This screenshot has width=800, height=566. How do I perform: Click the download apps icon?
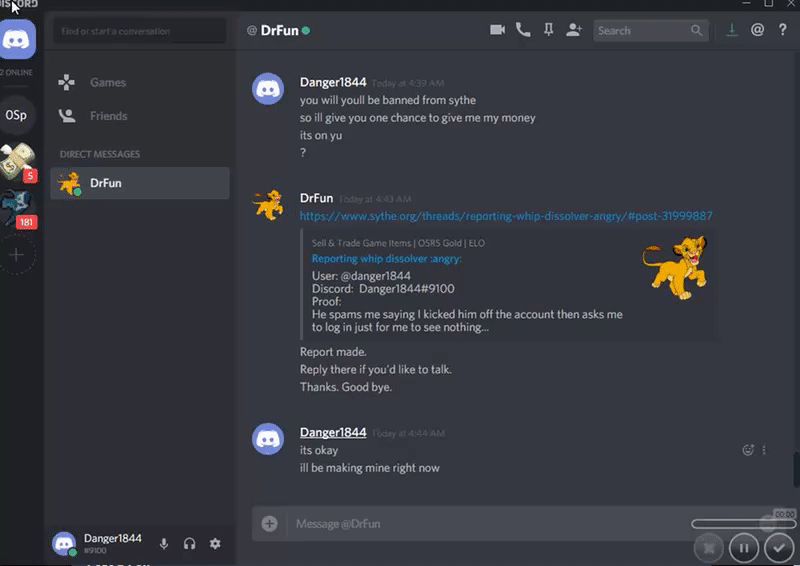click(732, 30)
